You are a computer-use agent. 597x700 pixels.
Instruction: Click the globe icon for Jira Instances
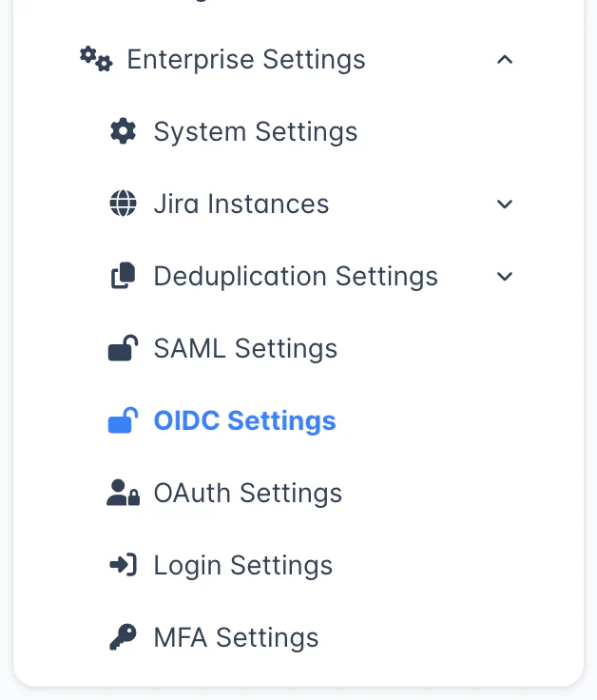point(123,204)
